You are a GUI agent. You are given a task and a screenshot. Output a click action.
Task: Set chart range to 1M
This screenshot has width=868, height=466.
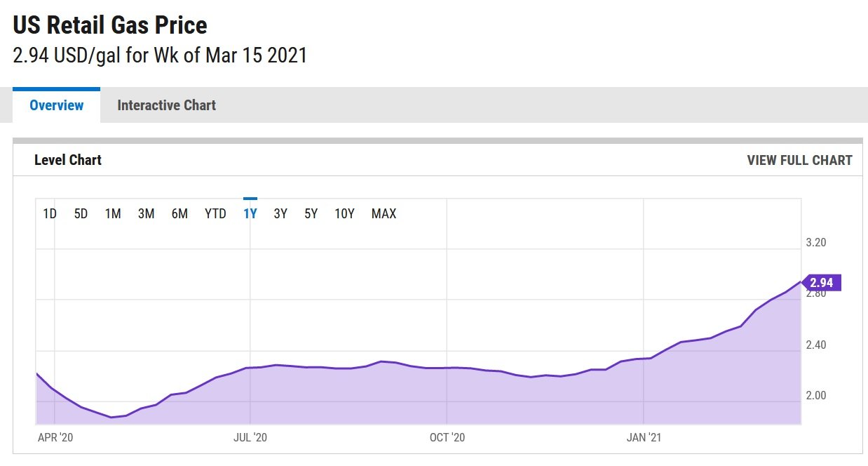[x=113, y=214]
